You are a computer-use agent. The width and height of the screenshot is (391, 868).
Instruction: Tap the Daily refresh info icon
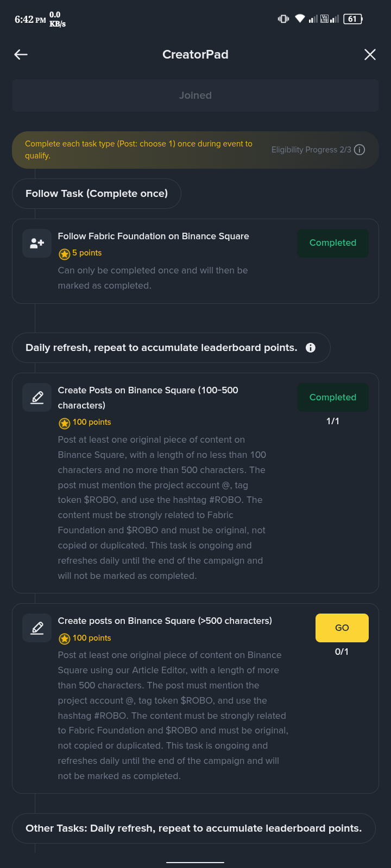(311, 348)
